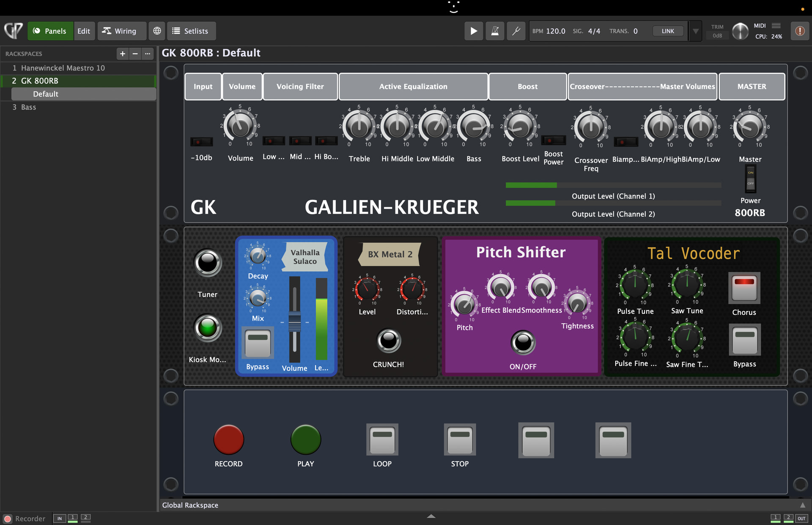Open the tuner fork icon in toolbar

516,31
